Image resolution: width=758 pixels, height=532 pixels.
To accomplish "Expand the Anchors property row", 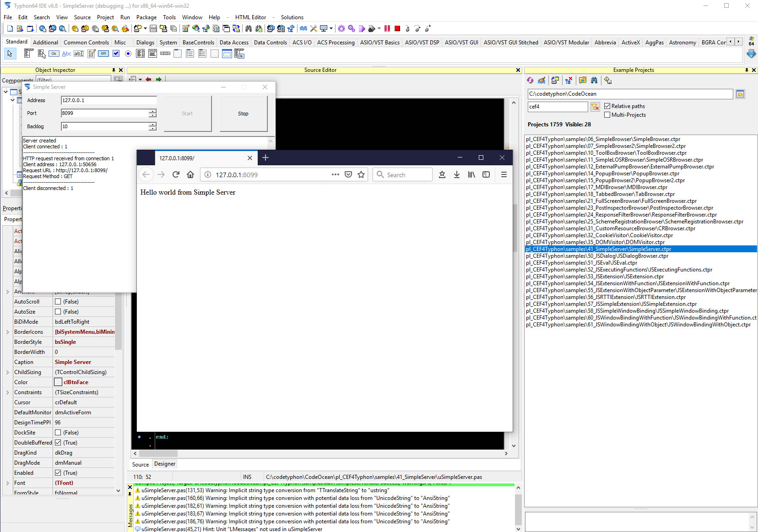I will pos(8,292).
